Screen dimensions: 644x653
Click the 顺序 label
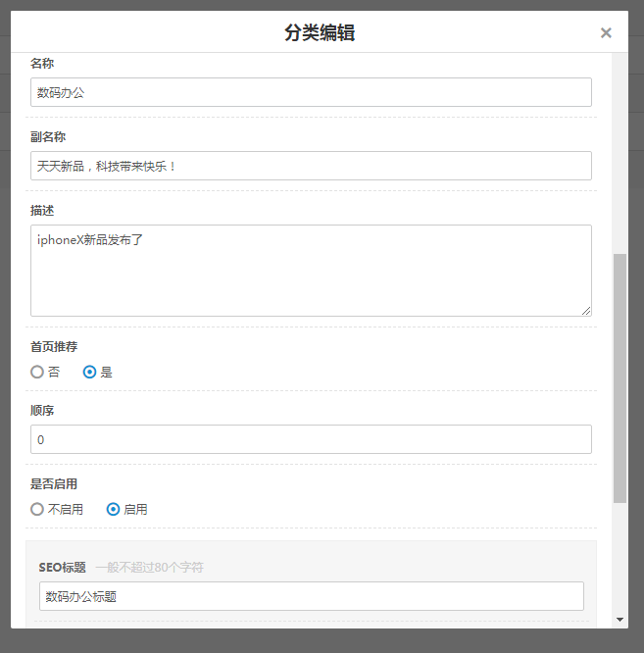42,411
